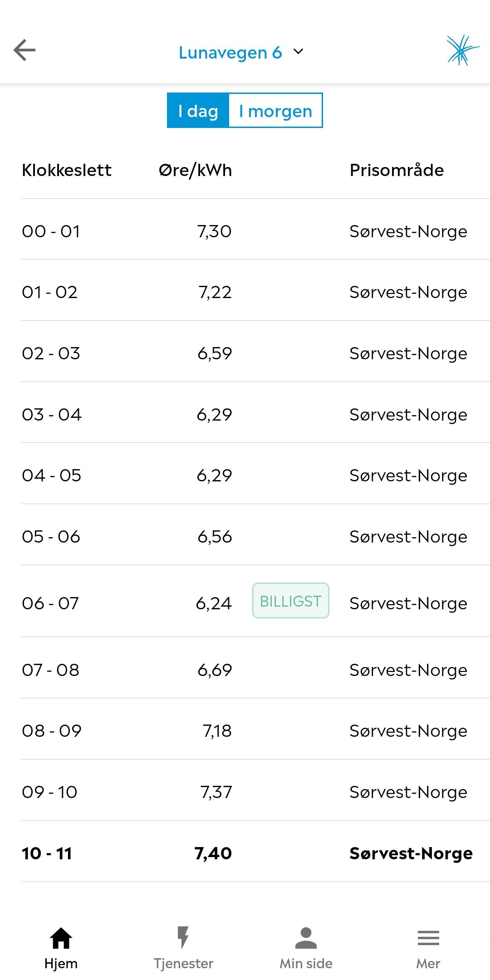Tap the 7,18 price value
Image resolution: width=490 pixels, height=980 pixels.
(x=217, y=731)
